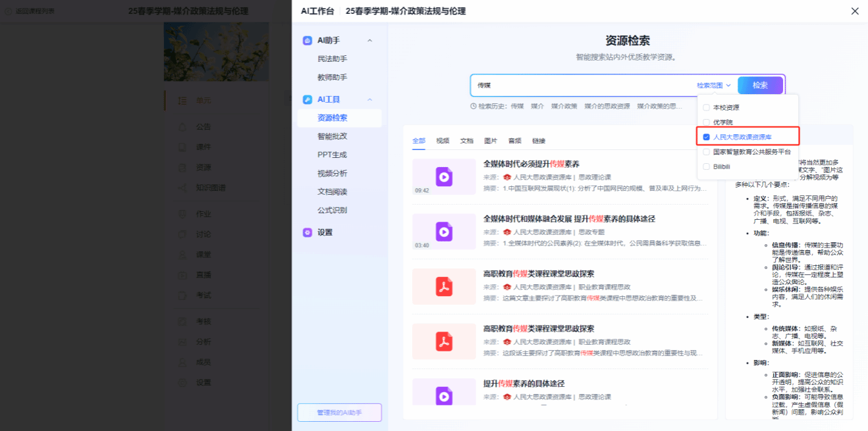Click the clock icon beside 检索历史

click(x=474, y=106)
